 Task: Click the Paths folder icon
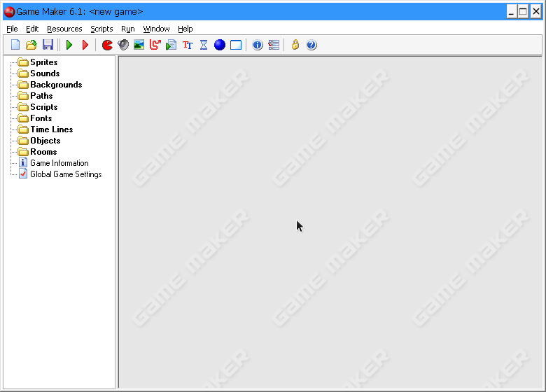23,96
